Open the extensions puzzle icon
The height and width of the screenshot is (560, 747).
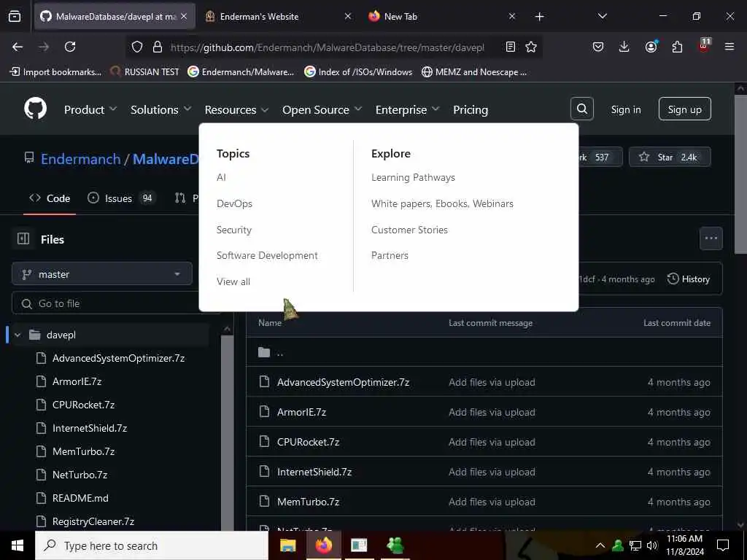(x=677, y=47)
